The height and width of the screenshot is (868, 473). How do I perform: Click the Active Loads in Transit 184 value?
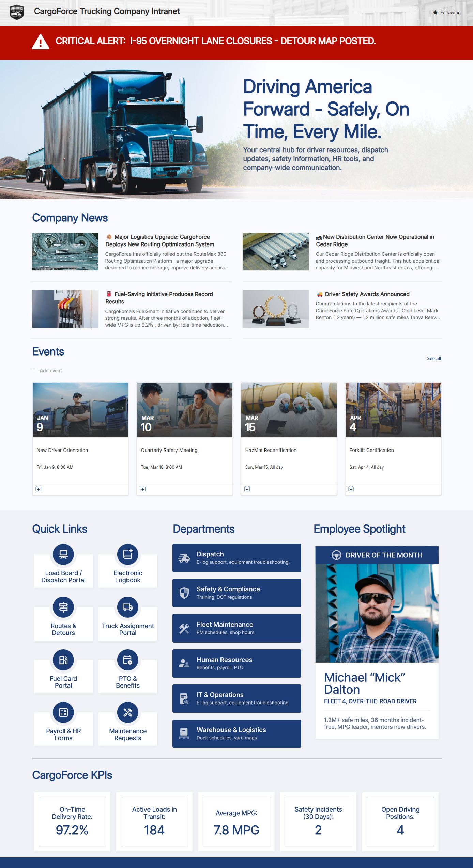point(154,830)
